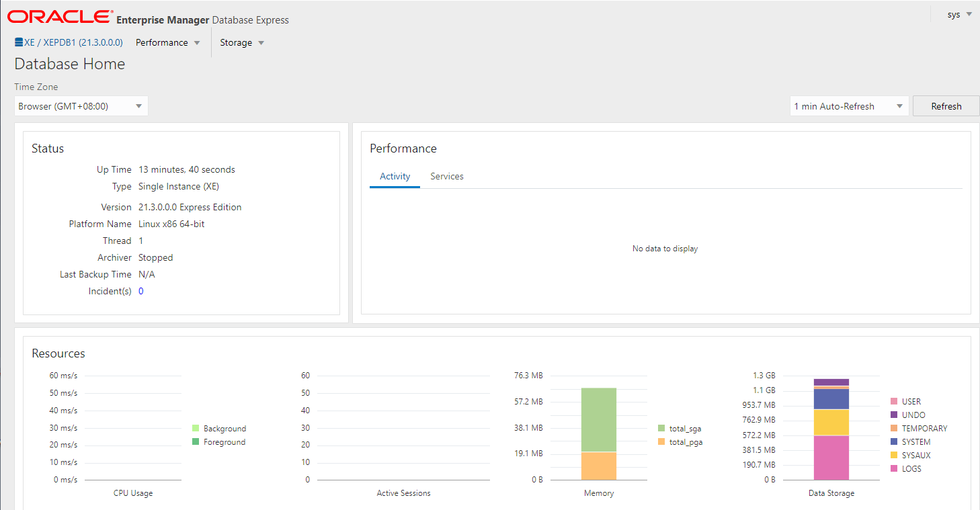
Task: Switch to the Services tab
Action: [447, 176]
